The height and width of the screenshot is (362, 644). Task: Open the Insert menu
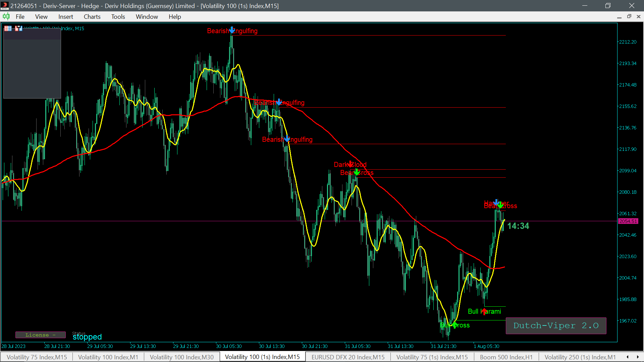pos(66,16)
